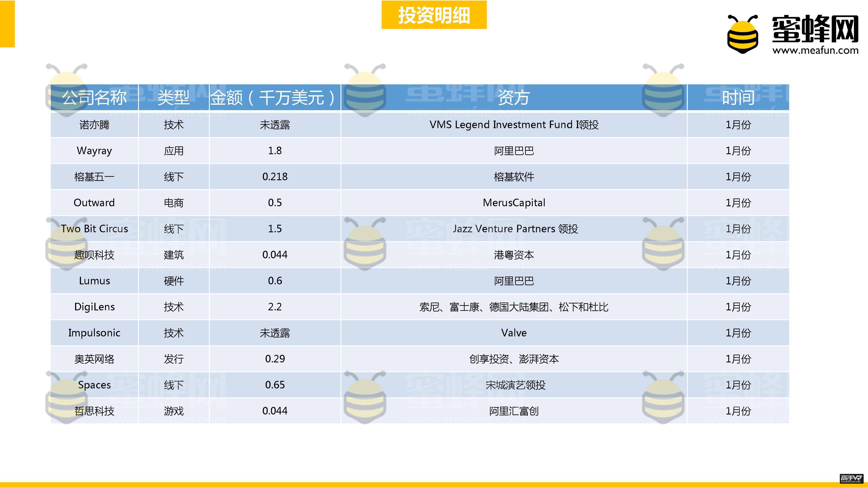Click the 高手VR badge in corner
Screen dimensions: 868x488
[x=851, y=479]
